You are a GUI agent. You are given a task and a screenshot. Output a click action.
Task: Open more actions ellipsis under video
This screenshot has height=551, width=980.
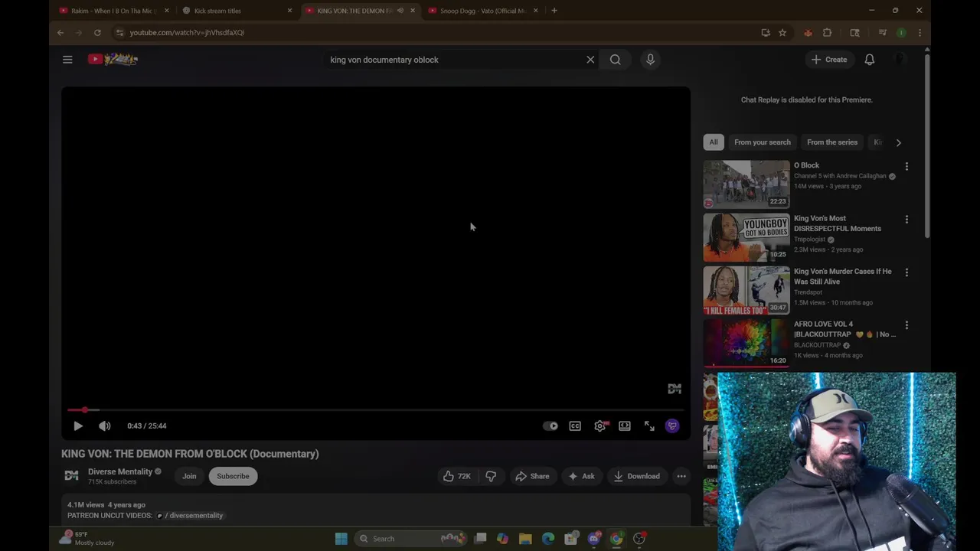click(x=681, y=476)
